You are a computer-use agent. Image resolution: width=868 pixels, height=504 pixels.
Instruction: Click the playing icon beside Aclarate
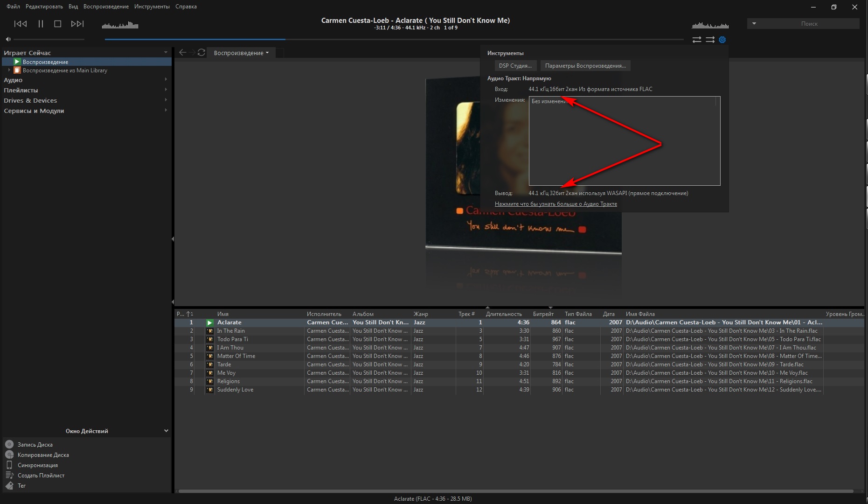[210, 322]
